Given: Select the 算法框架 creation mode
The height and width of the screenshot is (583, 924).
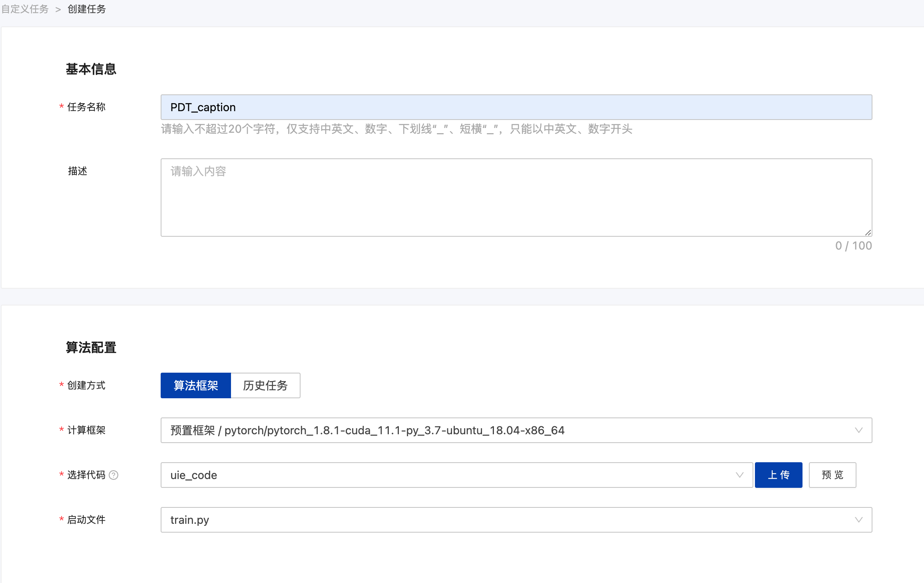Looking at the screenshot, I should tap(196, 385).
